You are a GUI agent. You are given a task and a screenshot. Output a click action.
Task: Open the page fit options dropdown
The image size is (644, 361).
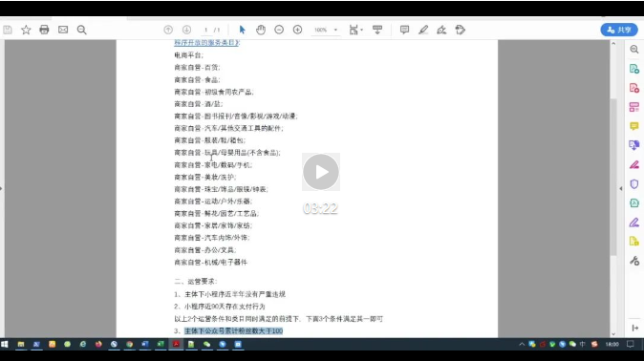point(355,30)
